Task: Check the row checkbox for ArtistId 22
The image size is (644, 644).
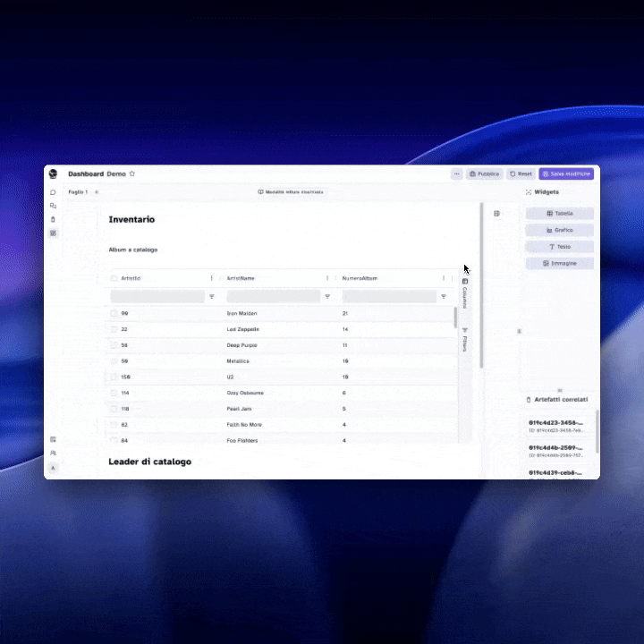Action: (x=114, y=329)
